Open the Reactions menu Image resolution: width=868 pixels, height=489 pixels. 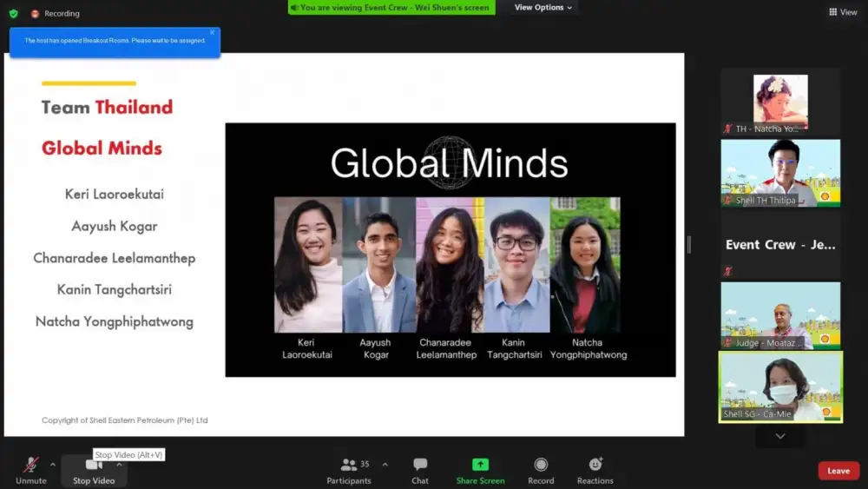click(595, 470)
